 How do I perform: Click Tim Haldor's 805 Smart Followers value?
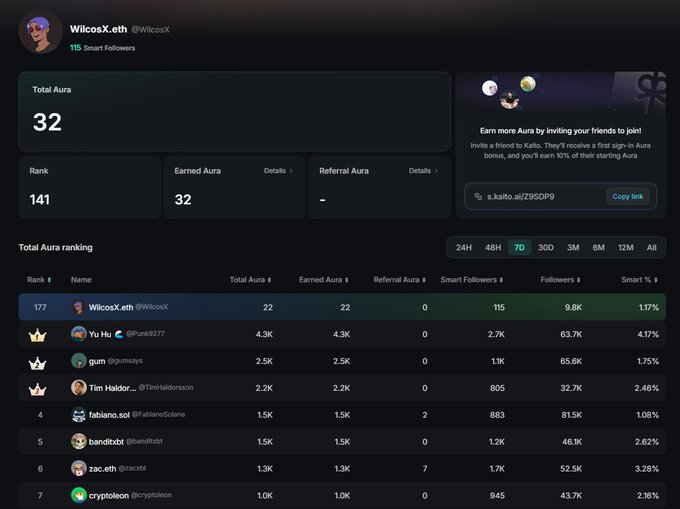pyautogui.click(x=497, y=388)
